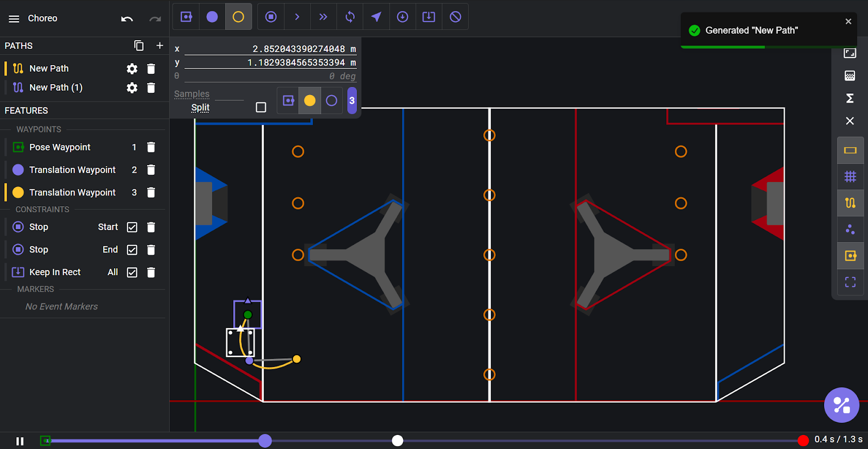Select the Stop Point constraint tool

click(271, 17)
